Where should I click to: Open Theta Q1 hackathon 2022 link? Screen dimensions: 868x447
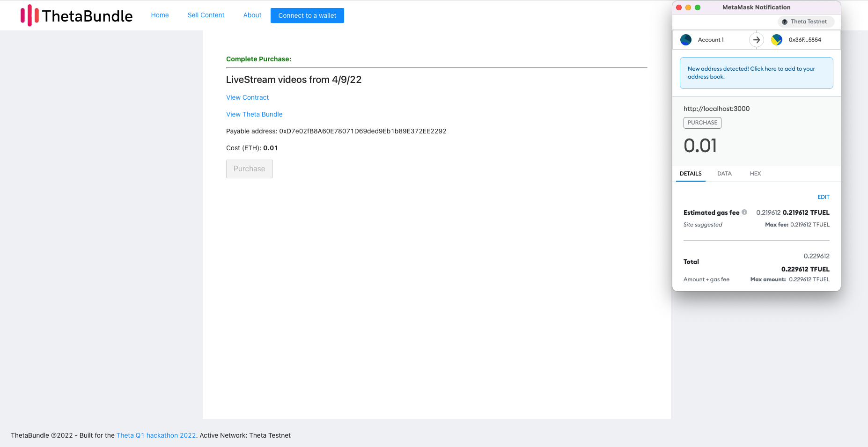[156, 435]
